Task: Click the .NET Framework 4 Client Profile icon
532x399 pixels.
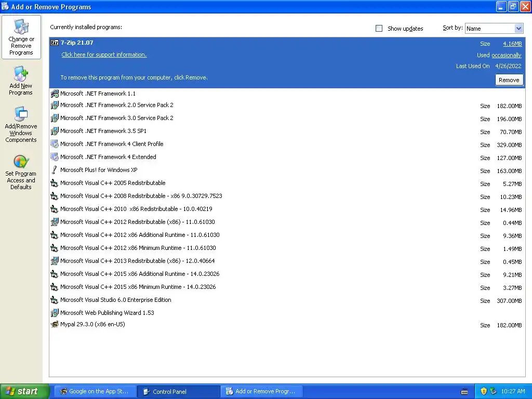Action: point(54,144)
